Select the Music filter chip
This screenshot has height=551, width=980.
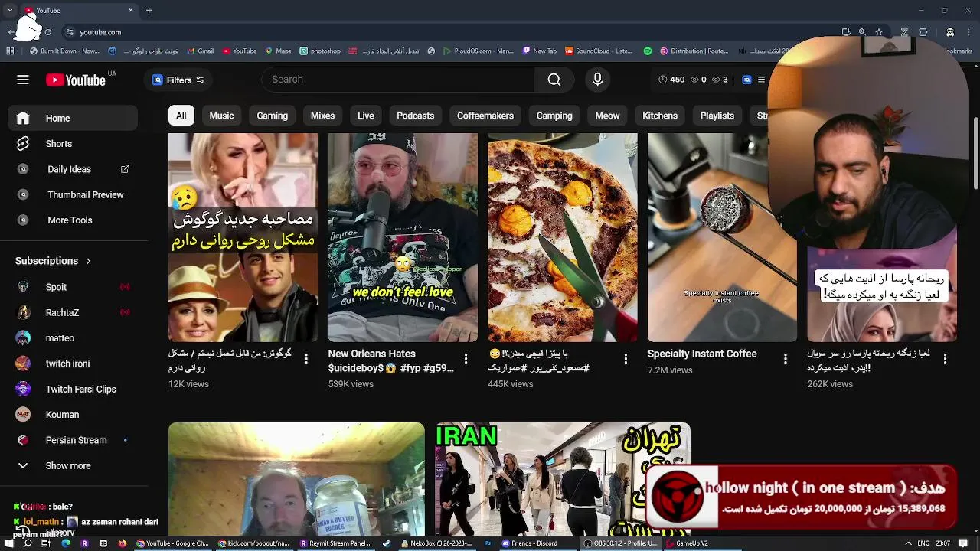[x=221, y=116]
